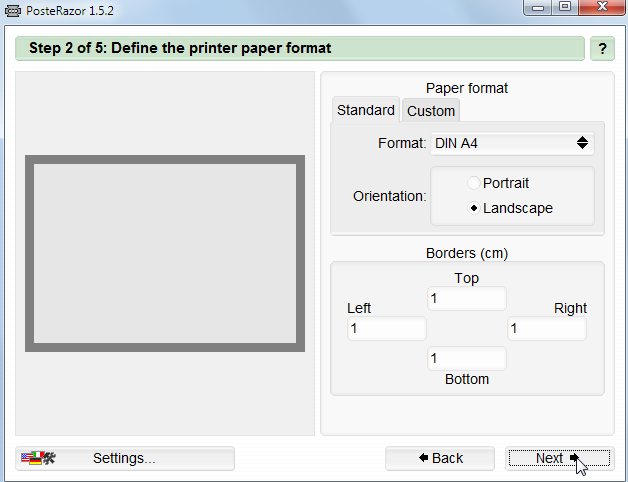Select Portrait orientation

(x=498, y=183)
